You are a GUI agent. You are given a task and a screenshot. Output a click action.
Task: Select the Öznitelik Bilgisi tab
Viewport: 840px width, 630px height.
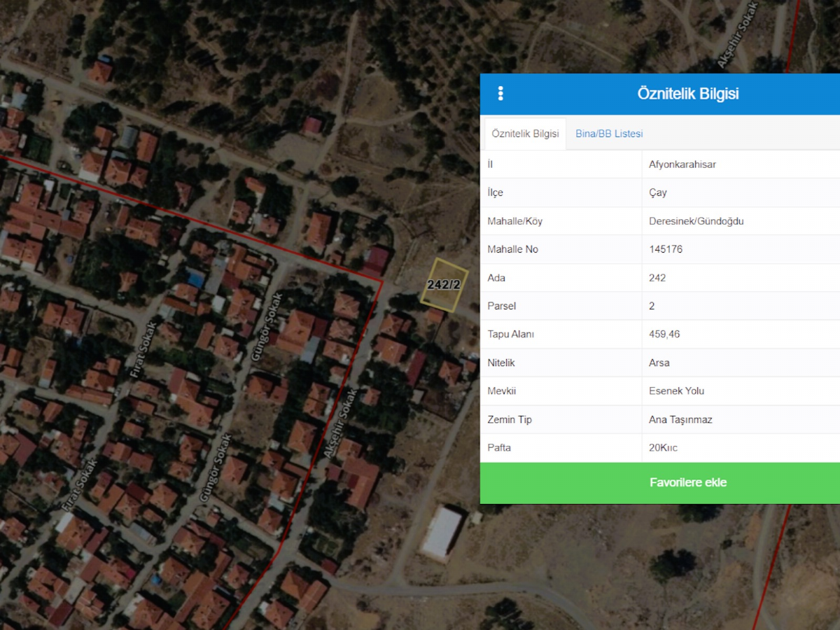[525, 134]
